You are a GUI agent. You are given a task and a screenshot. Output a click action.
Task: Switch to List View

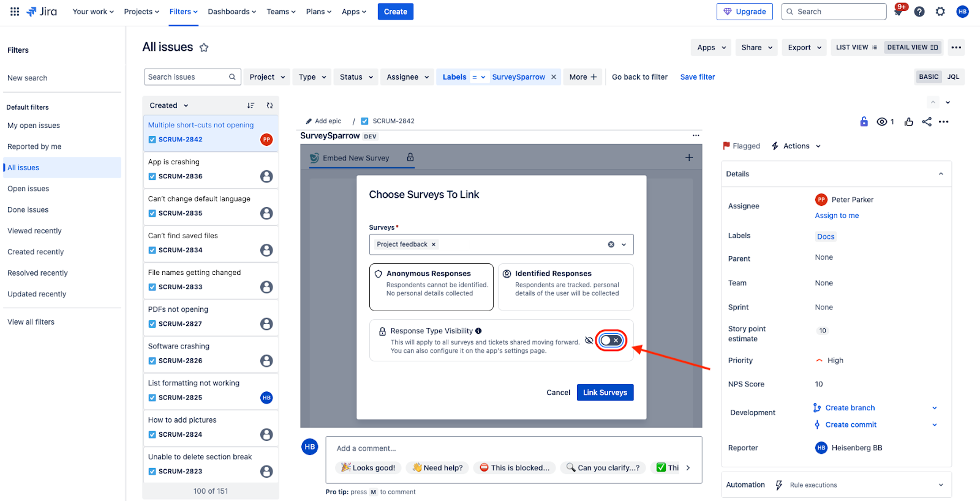point(856,47)
